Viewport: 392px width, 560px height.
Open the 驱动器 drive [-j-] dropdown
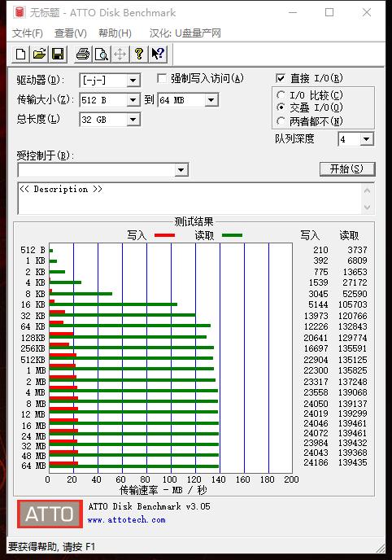coord(133,81)
